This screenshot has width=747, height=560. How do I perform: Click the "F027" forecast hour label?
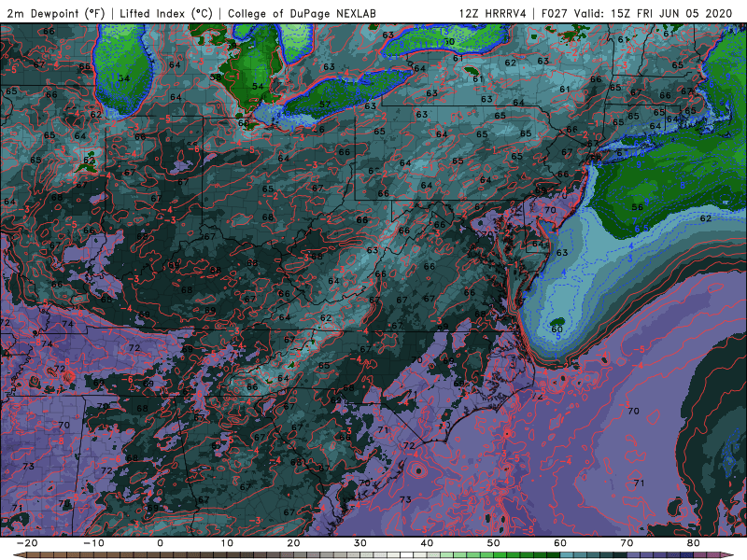coord(556,13)
